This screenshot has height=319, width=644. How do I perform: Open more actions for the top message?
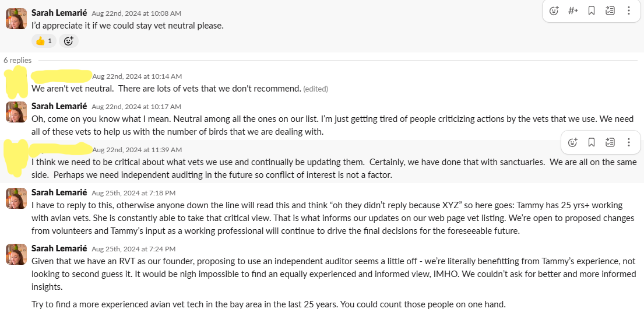tap(629, 10)
